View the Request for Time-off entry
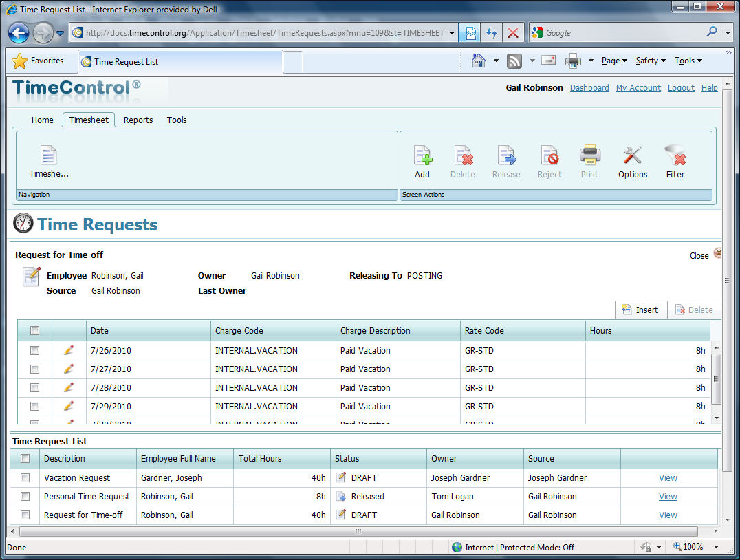740x560 pixels. point(668,515)
